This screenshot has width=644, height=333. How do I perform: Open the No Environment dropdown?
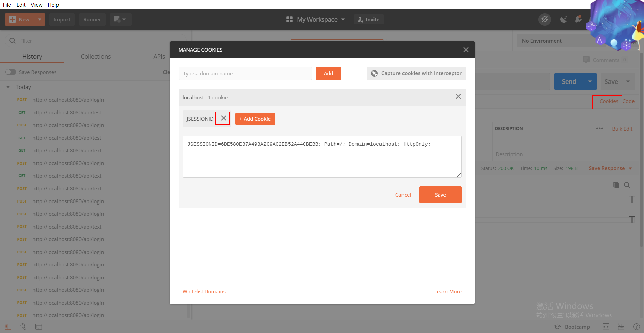click(555, 41)
